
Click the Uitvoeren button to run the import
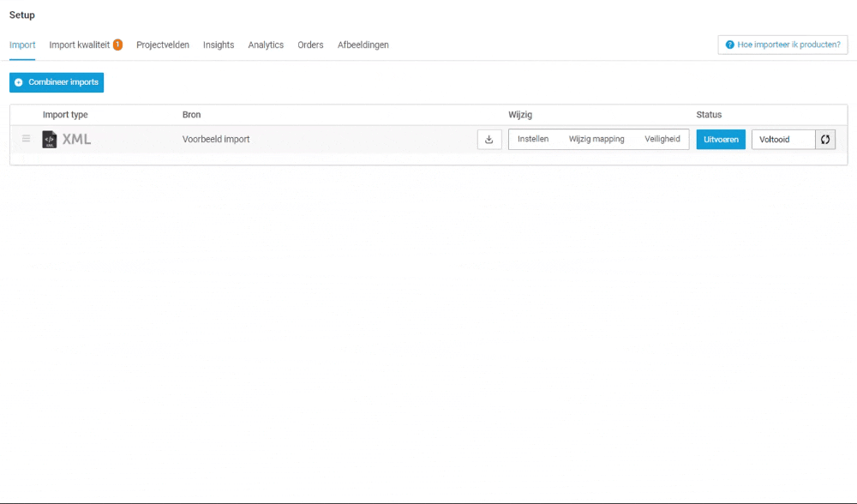point(721,139)
